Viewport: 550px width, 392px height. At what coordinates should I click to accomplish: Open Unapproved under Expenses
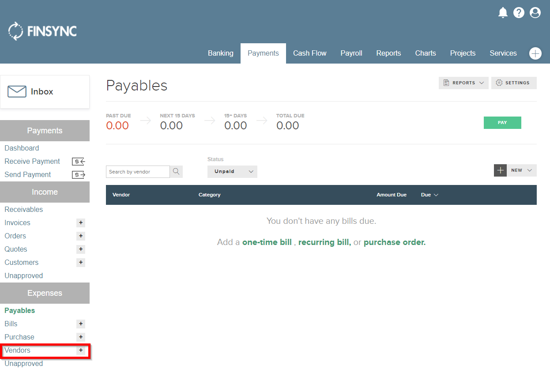pos(24,364)
